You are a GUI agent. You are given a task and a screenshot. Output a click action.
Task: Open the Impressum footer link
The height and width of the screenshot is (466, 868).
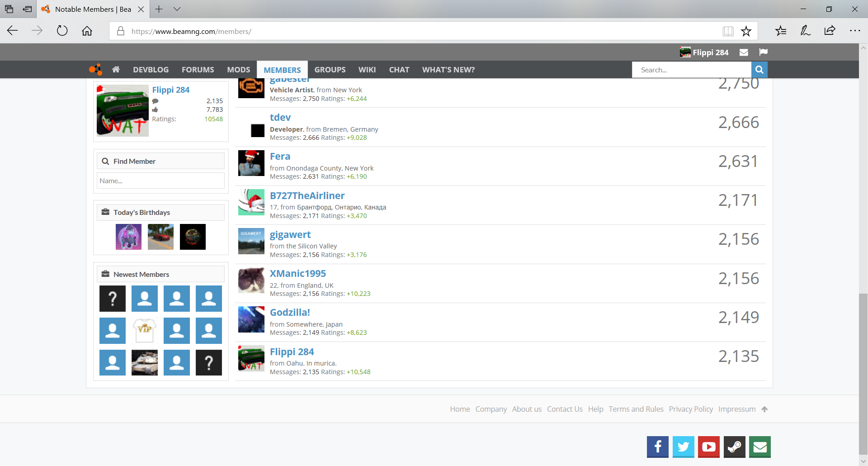[x=737, y=409]
